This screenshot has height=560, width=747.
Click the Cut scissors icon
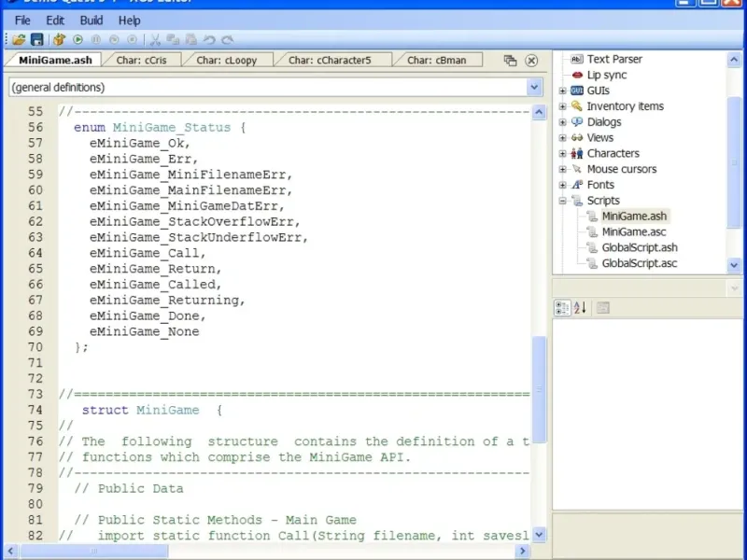click(156, 40)
